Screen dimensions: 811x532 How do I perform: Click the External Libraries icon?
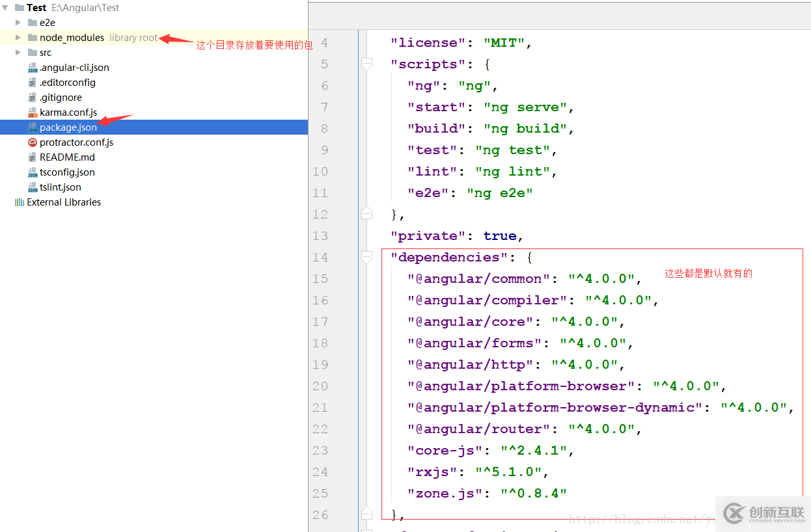click(x=19, y=202)
